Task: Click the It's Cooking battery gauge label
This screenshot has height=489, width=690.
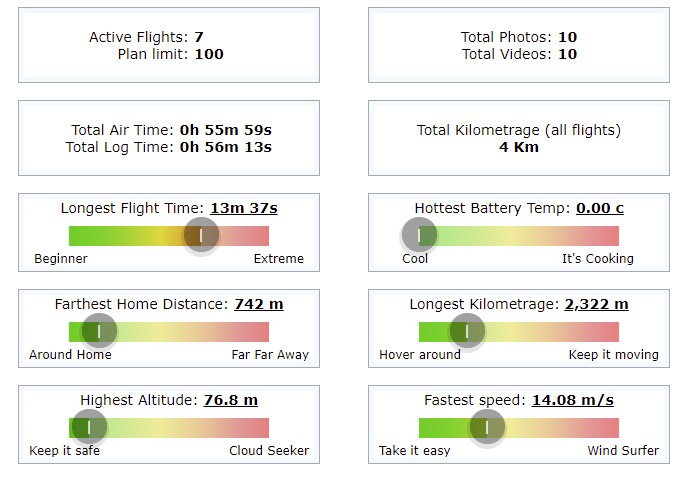Action: tap(598, 259)
